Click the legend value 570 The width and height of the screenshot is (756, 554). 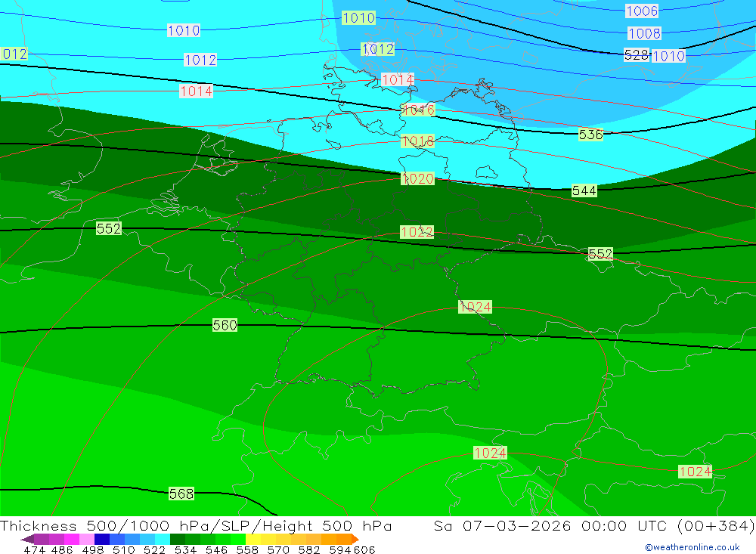[277, 549]
